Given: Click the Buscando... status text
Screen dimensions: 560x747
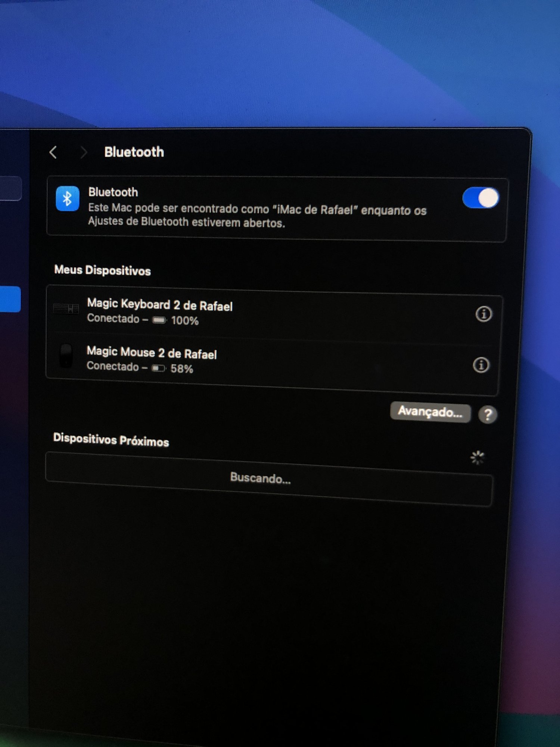Looking at the screenshot, I should click(260, 478).
